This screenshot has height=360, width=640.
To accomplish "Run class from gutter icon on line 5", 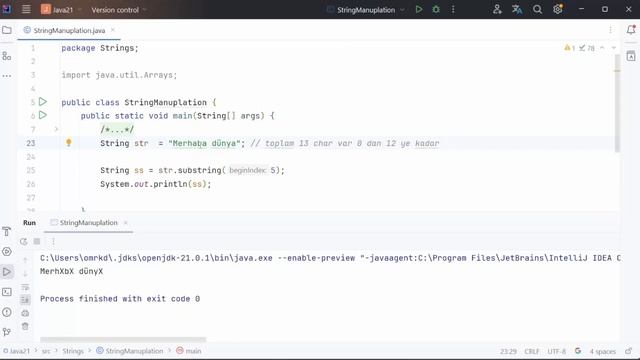I will 43,102.
